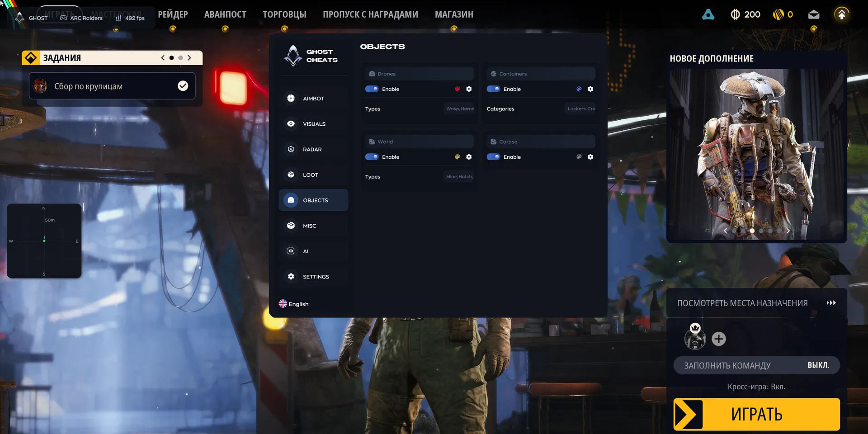Toggle Drones Enable switch

point(372,89)
